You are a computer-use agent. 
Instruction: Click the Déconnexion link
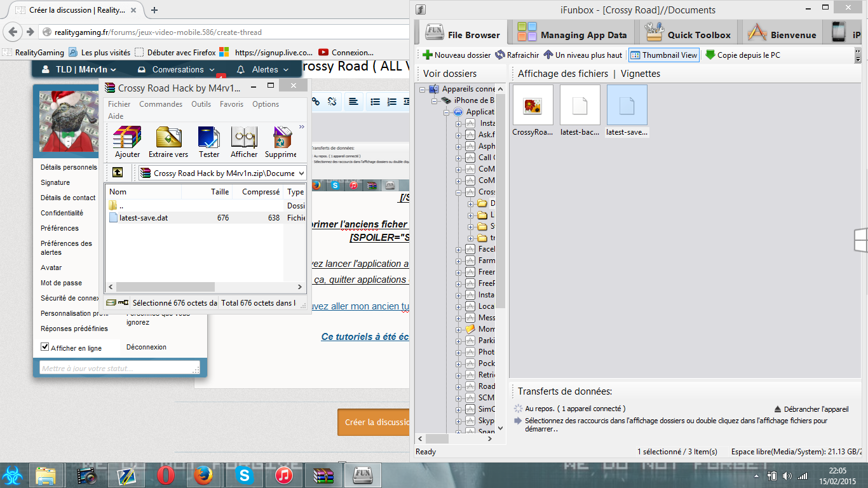click(x=146, y=347)
